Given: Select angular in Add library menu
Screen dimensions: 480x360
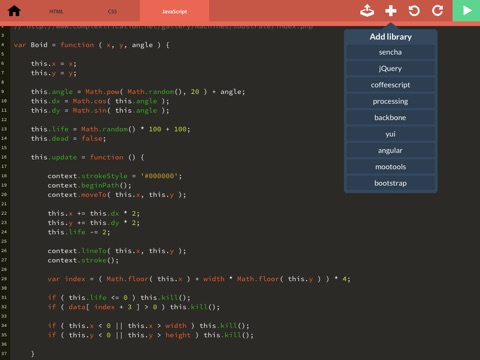Looking at the screenshot, I should tap(390, 150).
